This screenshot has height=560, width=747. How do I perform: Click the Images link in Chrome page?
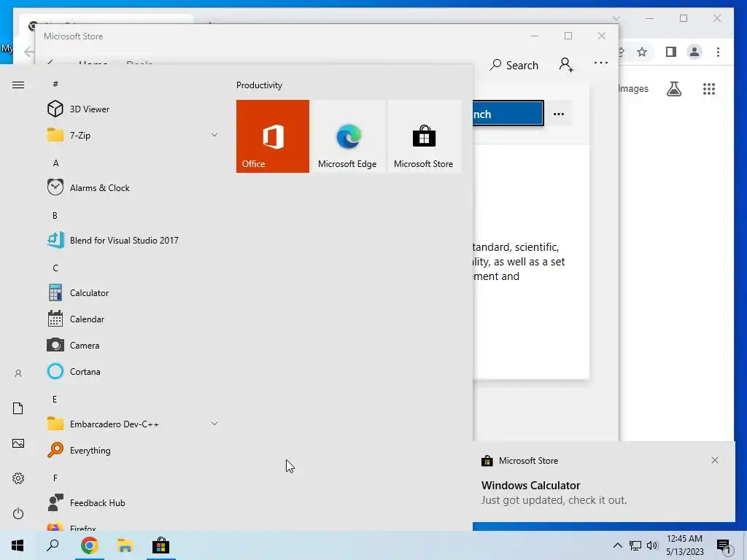[x=633, y=88]
